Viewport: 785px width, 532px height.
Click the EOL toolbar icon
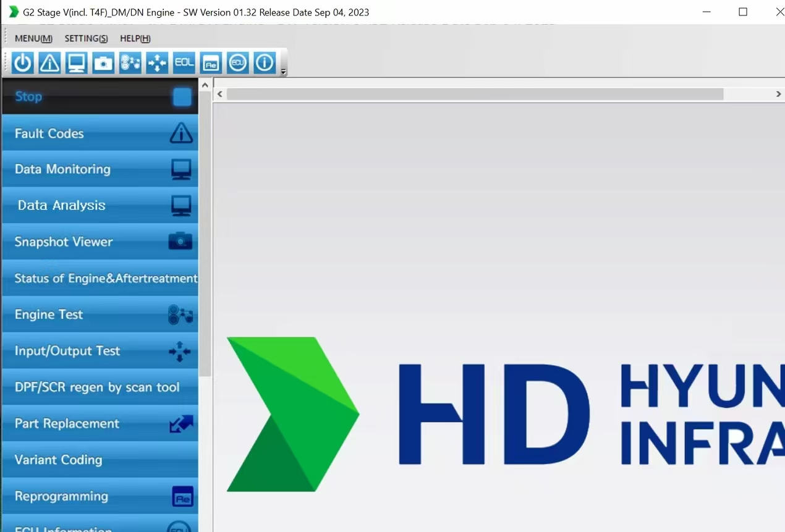click(184, 63)
